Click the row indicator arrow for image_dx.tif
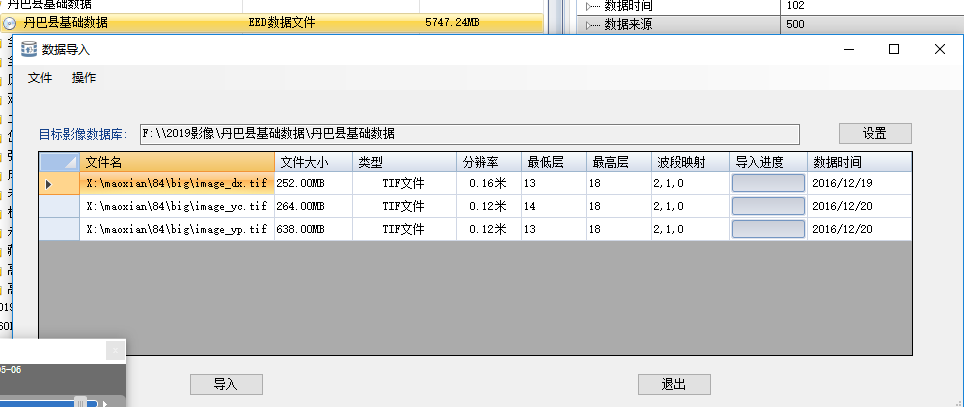 [x=48, y=184]
